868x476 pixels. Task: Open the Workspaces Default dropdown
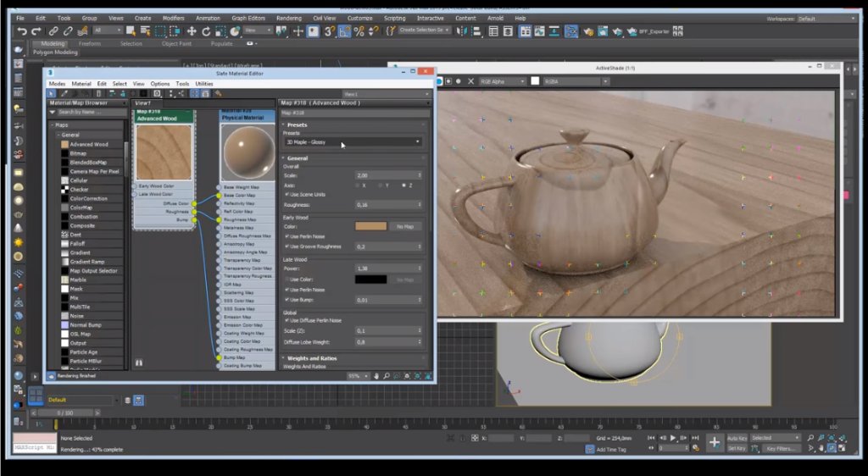point(826,19)
